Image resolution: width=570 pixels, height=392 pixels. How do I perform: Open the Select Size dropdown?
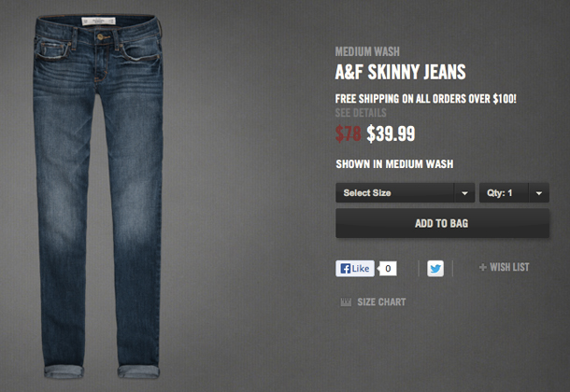[405, 192]
